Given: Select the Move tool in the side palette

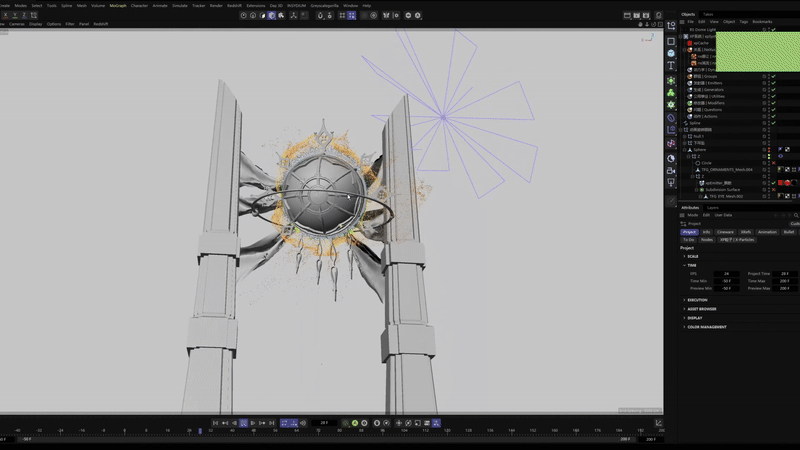Looking at the screenshot, I should pyautogui.click(x=671, y=26).
